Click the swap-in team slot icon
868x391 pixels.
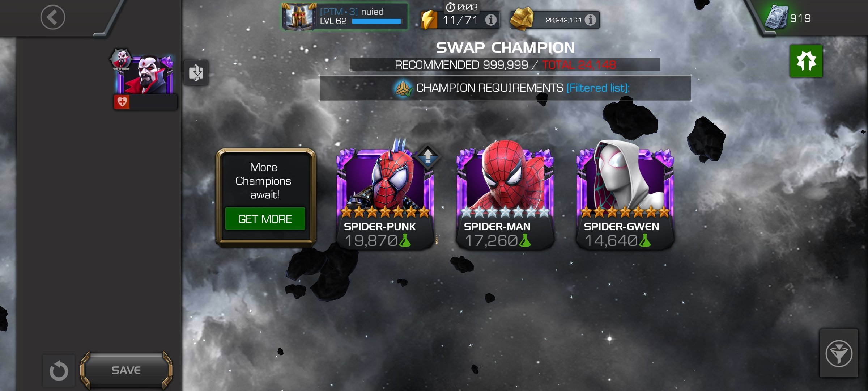(x=196, y=73)
